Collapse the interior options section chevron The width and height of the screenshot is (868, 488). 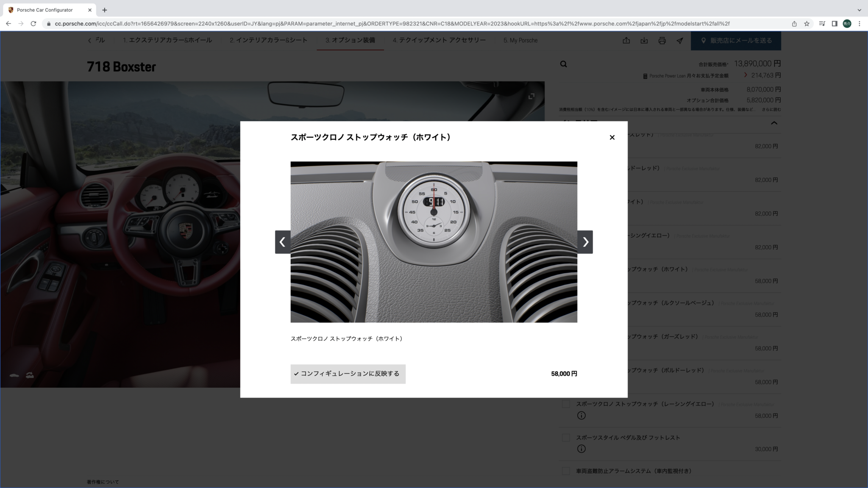point(774,123)
